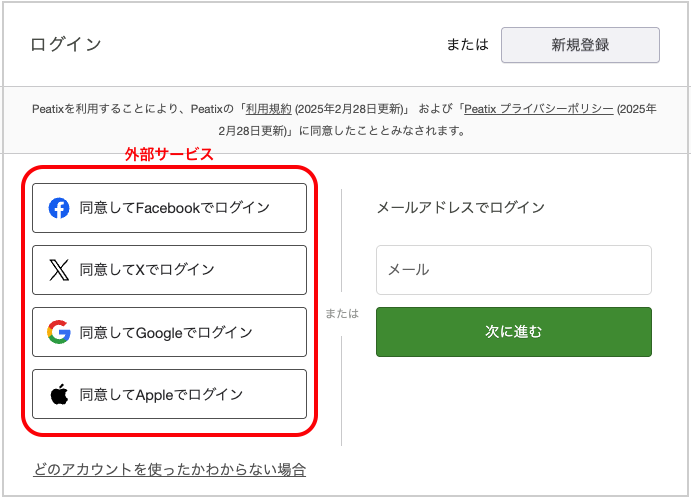Click the Apple logo icon
The width and height of the screenshot is (691, 499).
click(59, 394)
